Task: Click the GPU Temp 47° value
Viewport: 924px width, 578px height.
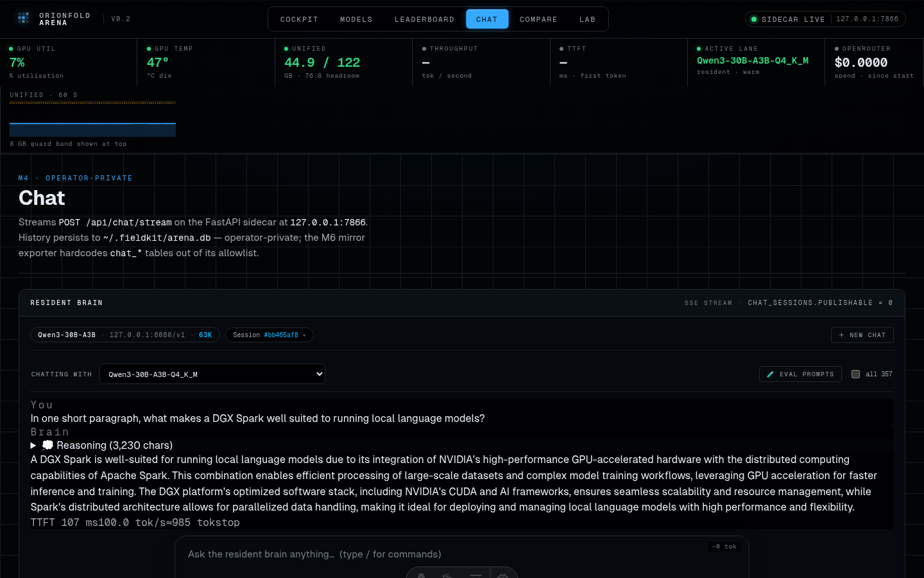Action: coord(157,62)
